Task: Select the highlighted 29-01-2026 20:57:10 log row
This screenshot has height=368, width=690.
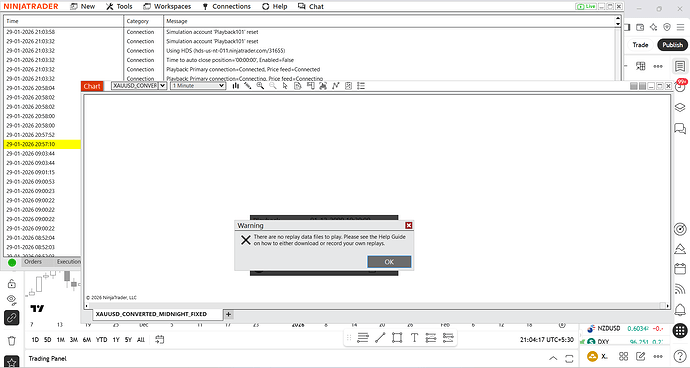Action: 42,144
